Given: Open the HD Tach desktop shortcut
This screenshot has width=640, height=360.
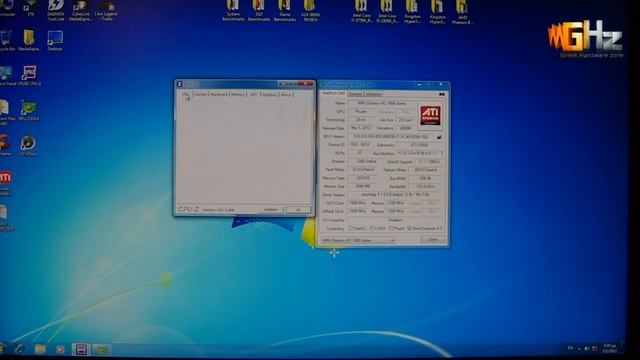Looking at the screenshot, I should click(x=28, y=146).
